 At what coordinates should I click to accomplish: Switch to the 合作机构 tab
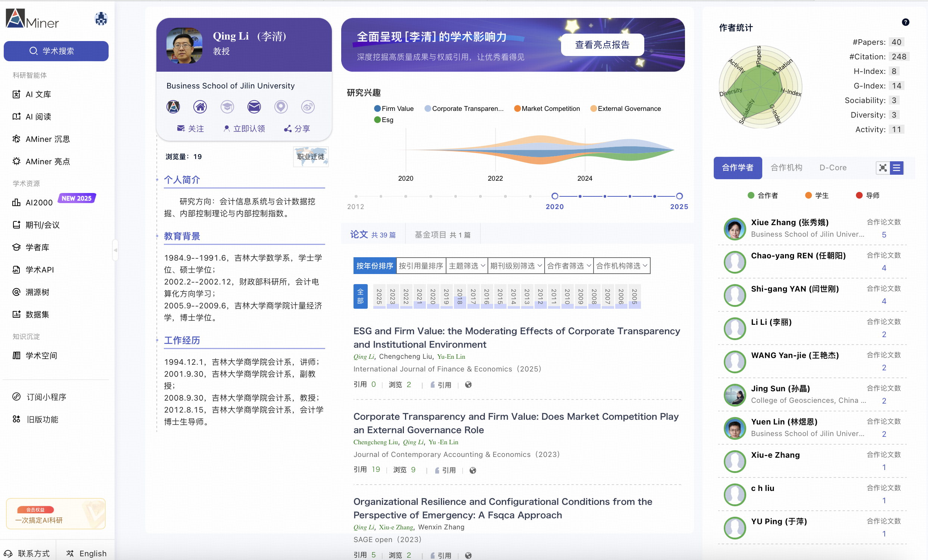coord(787,168)
